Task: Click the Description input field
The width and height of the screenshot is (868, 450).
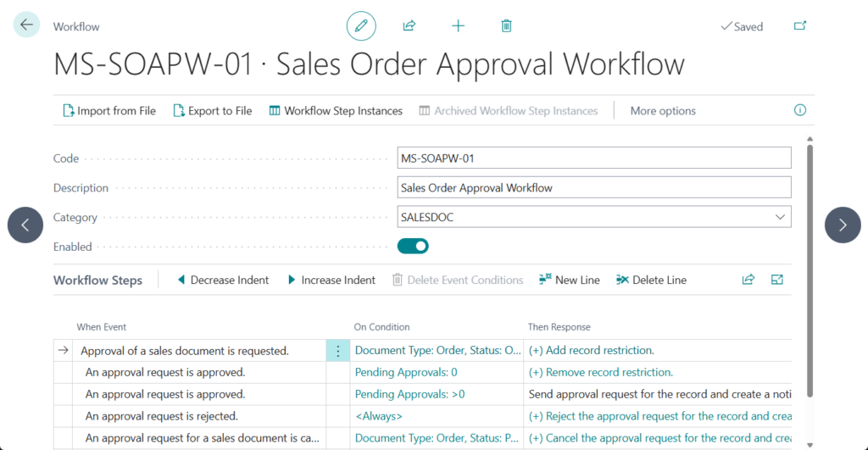Action: [593, 187]
